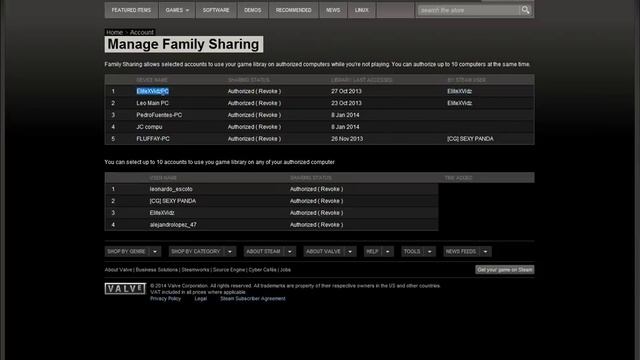Open the Privacy Policy link
This screenshot has height=360, width=640.
165,298
